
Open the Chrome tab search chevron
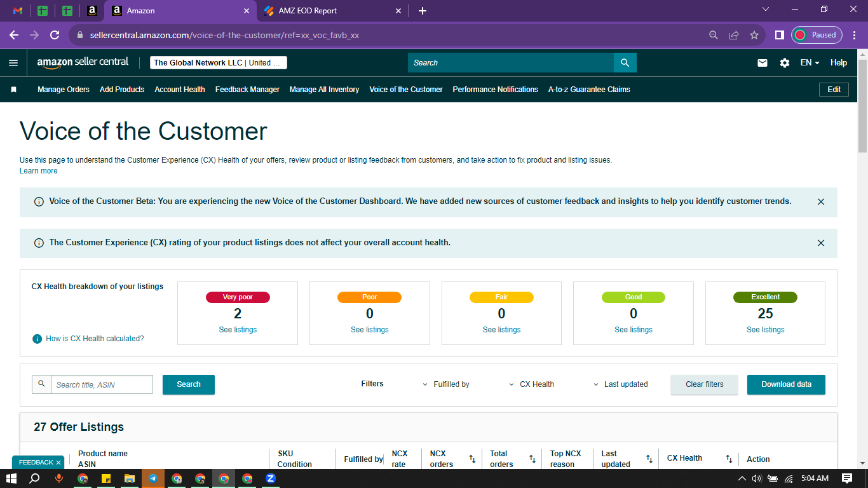[x=766, y=10]
